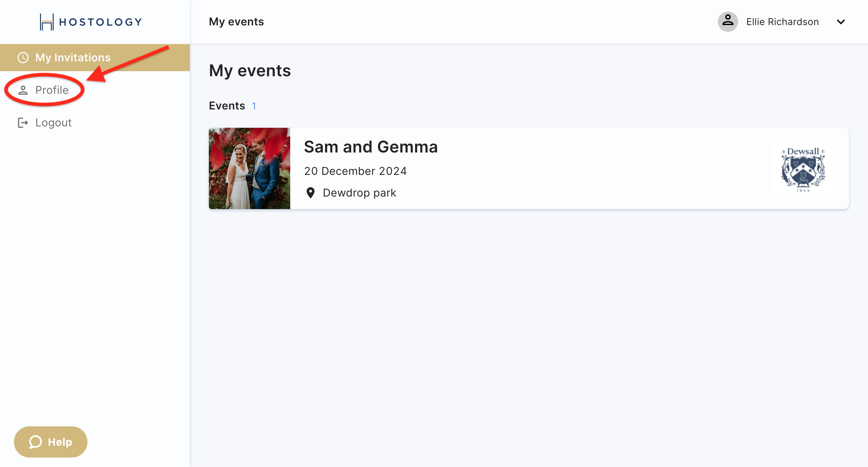Open the Sam and Gemma event title

pos(371,147)
